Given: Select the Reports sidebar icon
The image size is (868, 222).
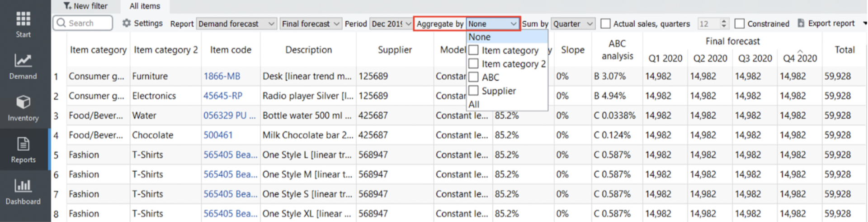Looking at the screenshot, I should point(23,145).
